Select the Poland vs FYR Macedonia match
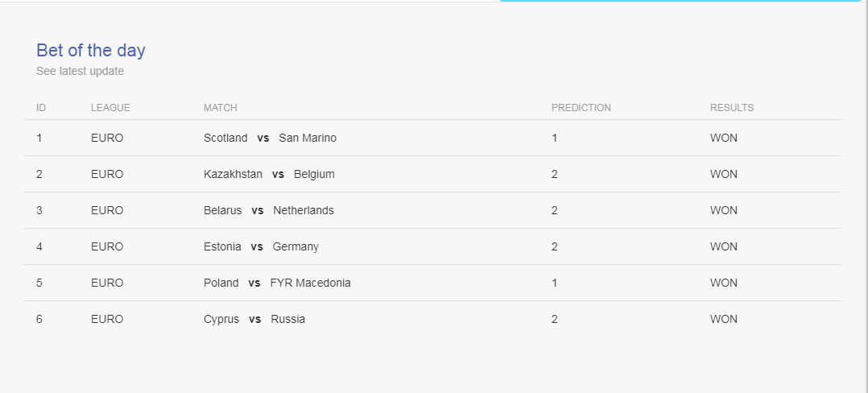The height and width of the screenshot is (393, 868). tap(277, 283)
